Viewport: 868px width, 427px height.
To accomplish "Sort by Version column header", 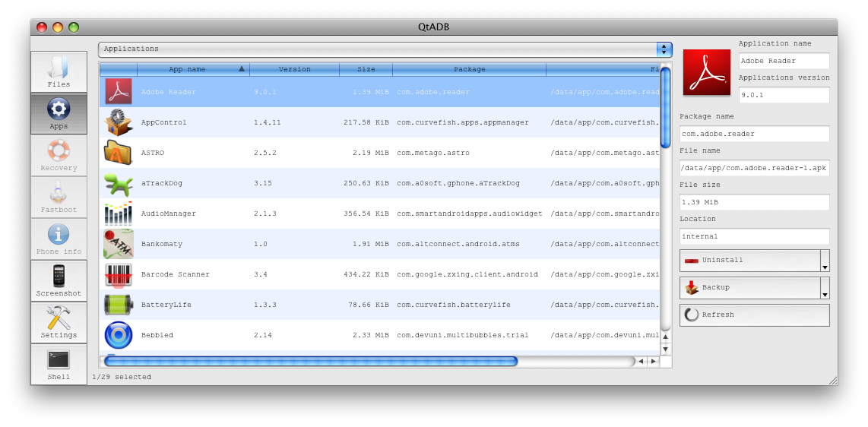I will tap(294, 69).
